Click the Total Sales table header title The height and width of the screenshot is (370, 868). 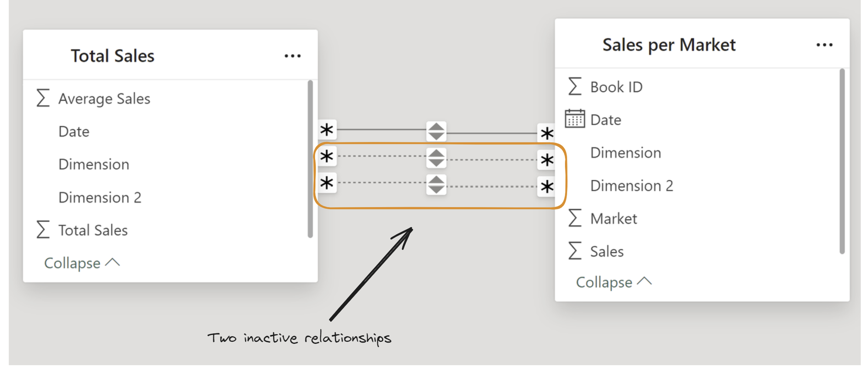[112, 56]
